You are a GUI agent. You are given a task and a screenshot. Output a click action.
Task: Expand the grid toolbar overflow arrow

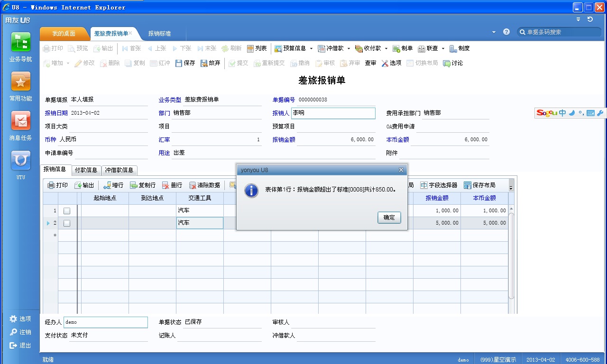click(511, 188)
